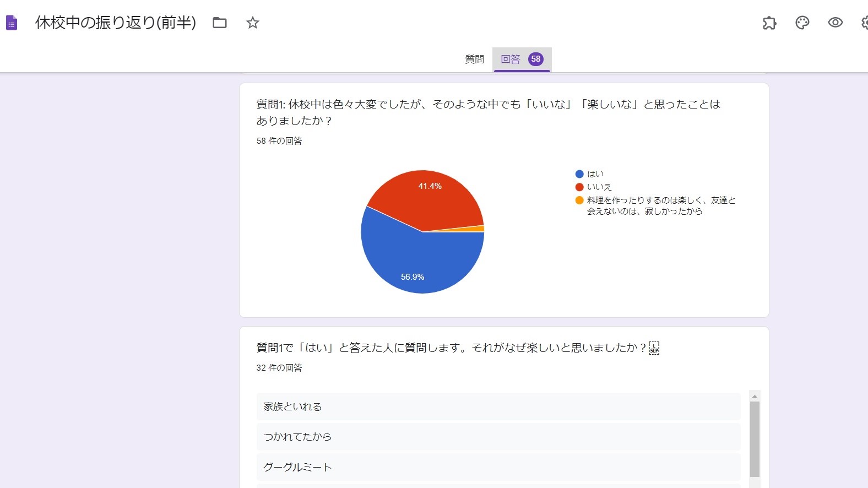Click the response list scrollbar thumb
The height and width of the screenshot is (488, 868).
click(755, 439)
